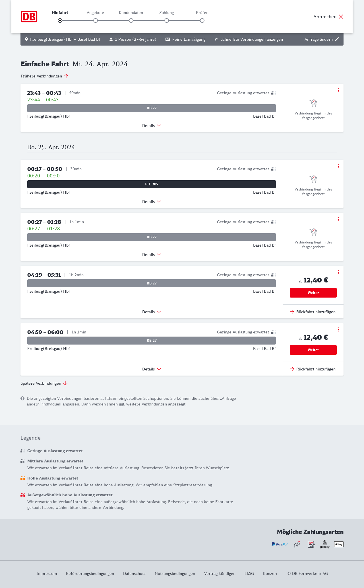Select the Angebote step in progress bar
This screenshot has height=588, width=364.
(x=96, y=20)
